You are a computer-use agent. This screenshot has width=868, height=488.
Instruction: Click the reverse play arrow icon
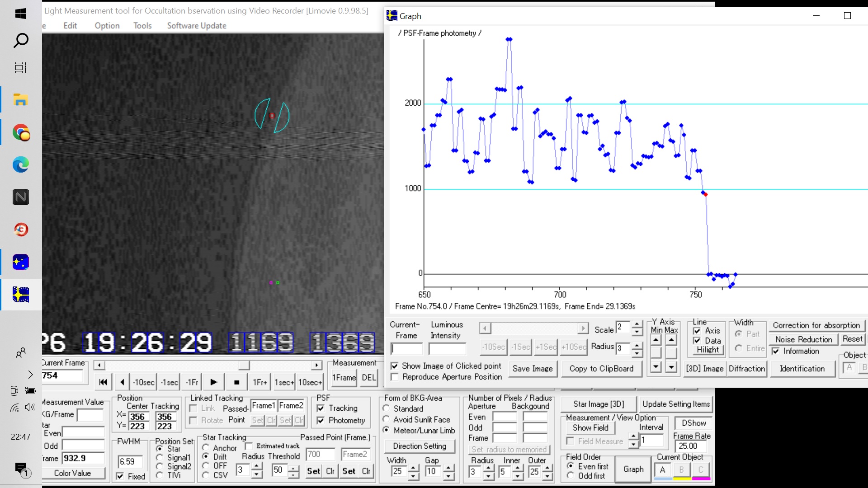(122, 382)
